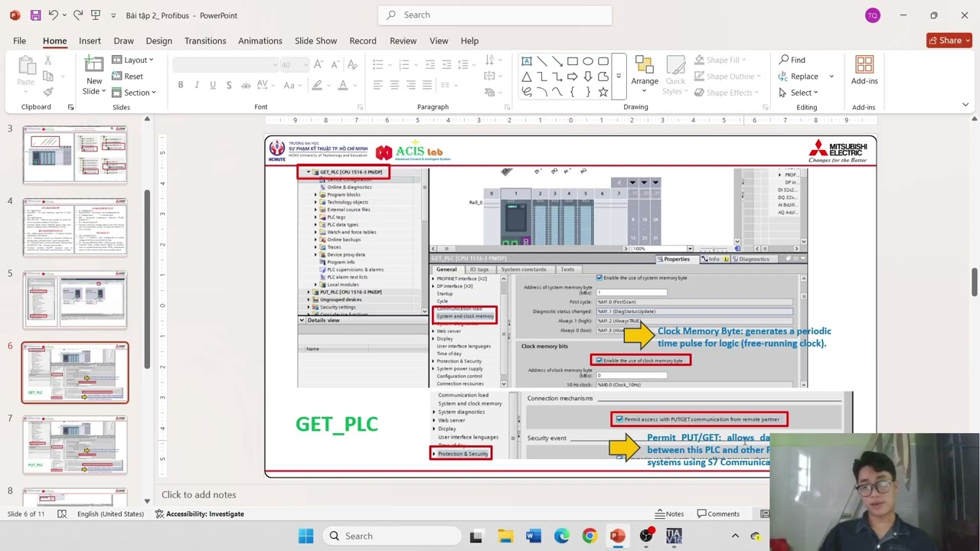The width and height of the screenshot is (980, 551).
Task: Open Google Chrome from the taskbar
Action: tap(590, 536)
